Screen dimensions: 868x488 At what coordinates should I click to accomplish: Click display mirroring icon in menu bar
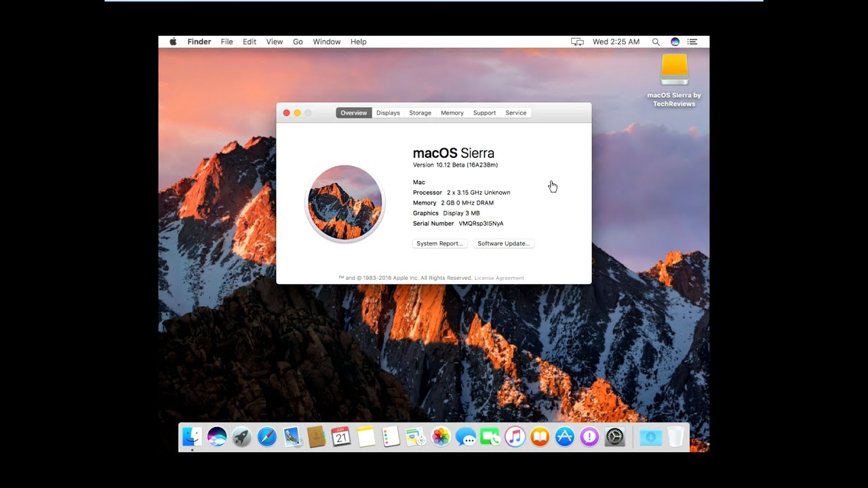577,42
